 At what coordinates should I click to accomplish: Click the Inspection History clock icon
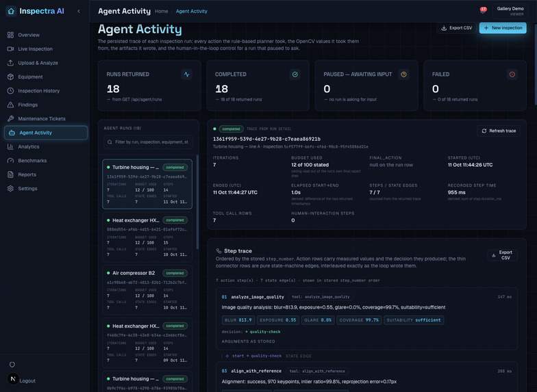[11, 90]
